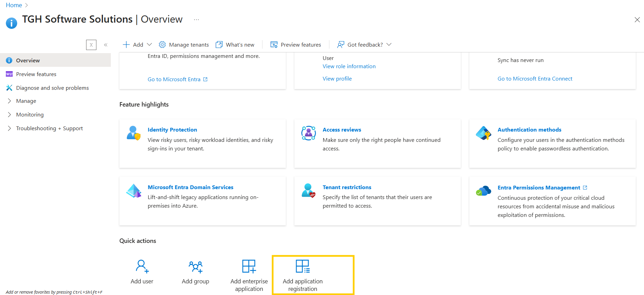Click Go to Microsoft Entra Connect link
Viewport: 644px width, 295px height.
click(535, 78)
